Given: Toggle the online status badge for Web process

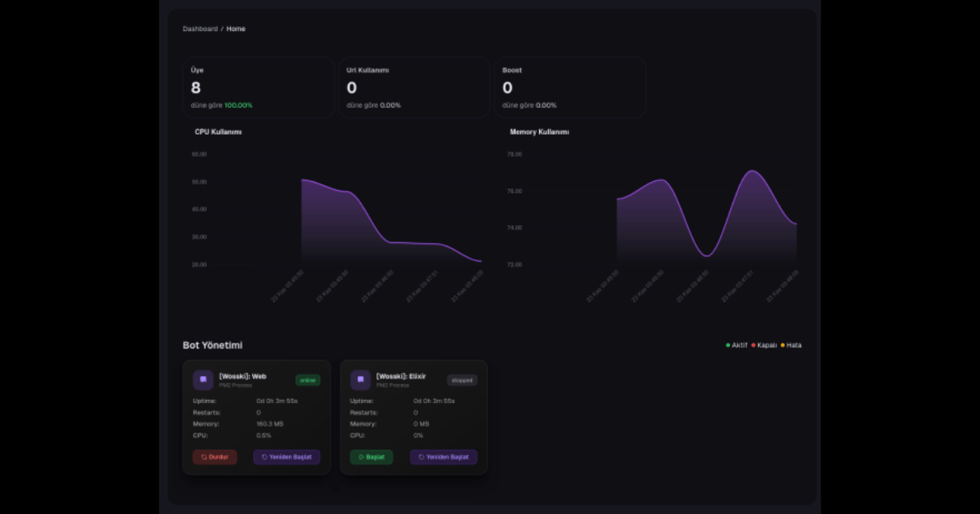Looking at the screenshot, I should [308, 379].
